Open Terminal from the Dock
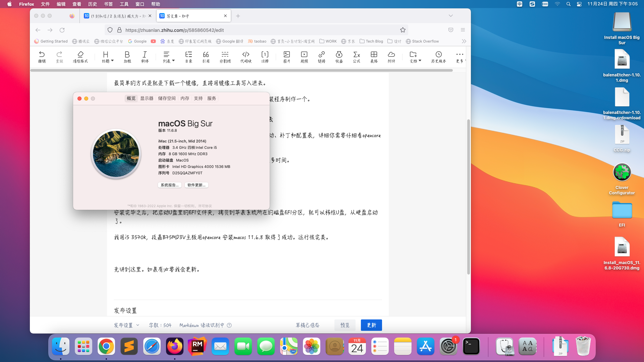 point(471,346)
